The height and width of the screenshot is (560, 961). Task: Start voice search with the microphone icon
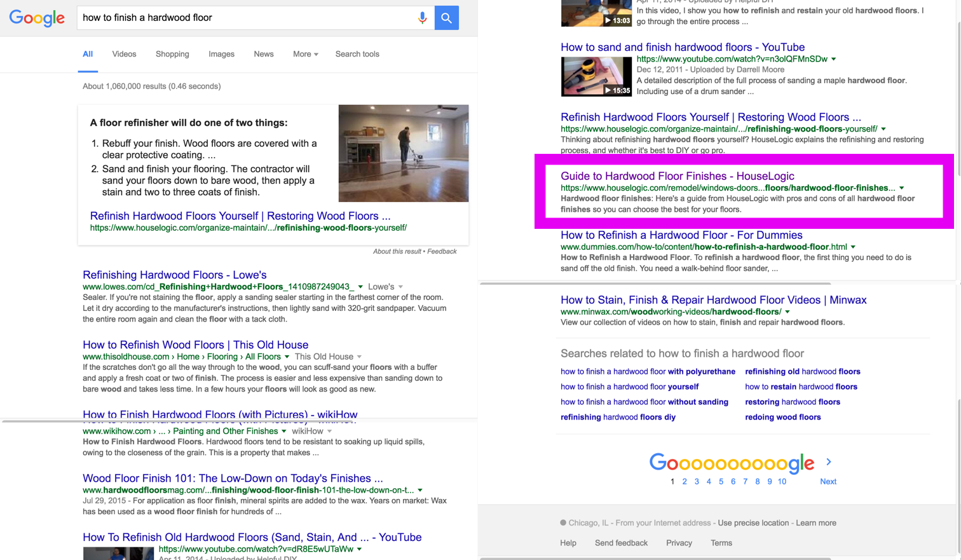[422, 18]
